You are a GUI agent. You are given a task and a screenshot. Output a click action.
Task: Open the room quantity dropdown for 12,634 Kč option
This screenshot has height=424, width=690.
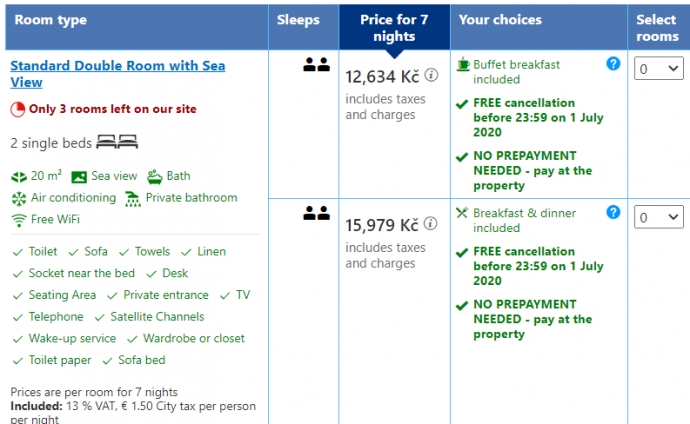[659, 69]
